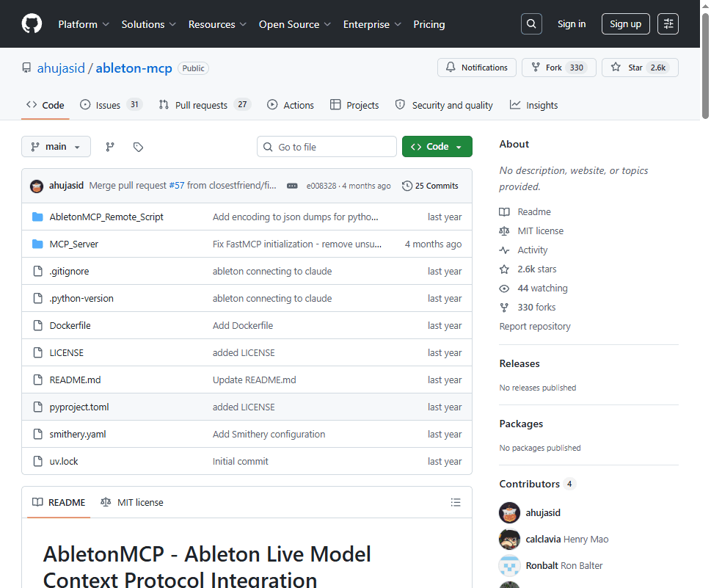Click the Sign up button
711x588 pixels.
tap(625, 24)
